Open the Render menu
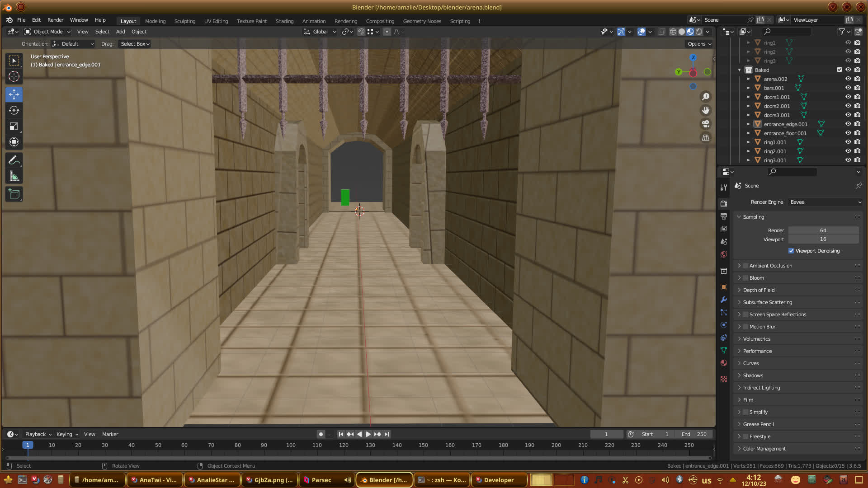The height and width of the screenshot is (488, 868). click(x=55, y=20)
